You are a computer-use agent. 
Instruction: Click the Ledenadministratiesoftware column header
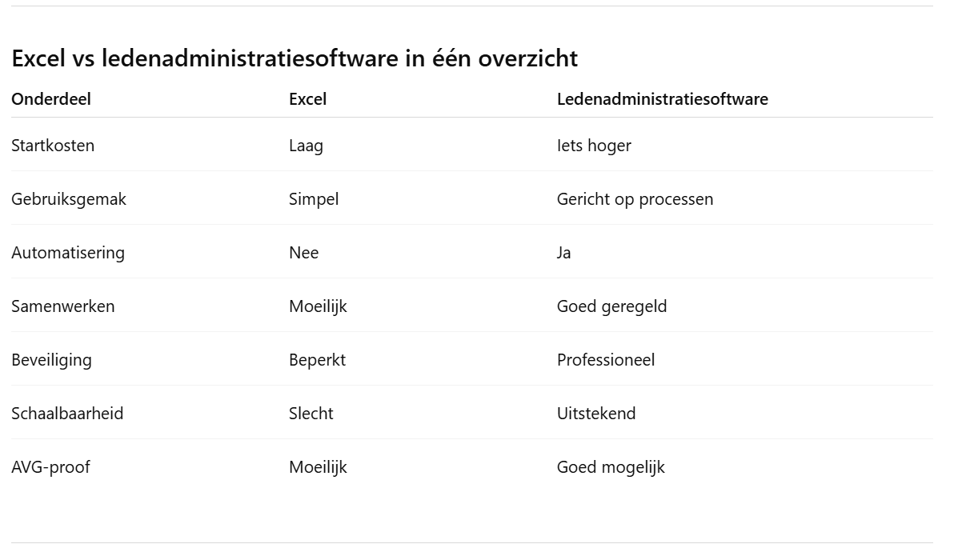coord(662,99)
